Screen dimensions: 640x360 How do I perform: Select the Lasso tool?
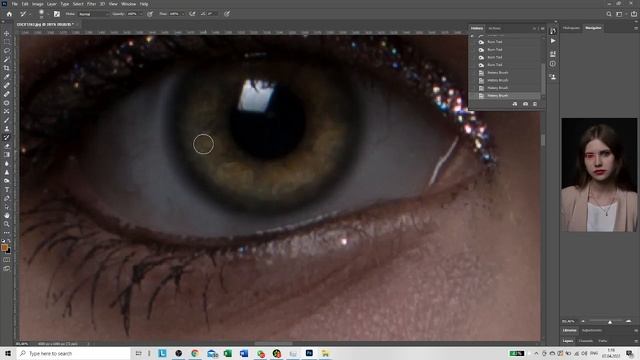(7, 51)
